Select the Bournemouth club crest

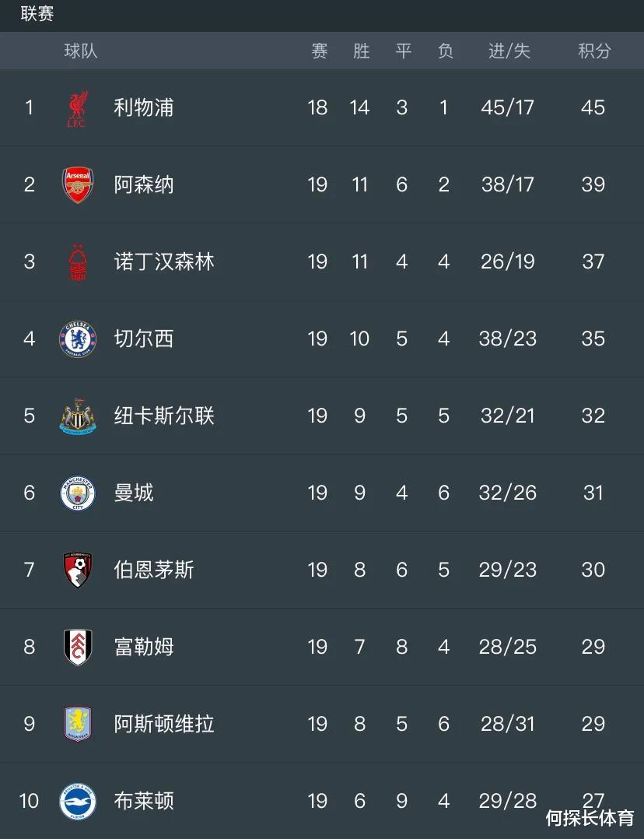78,570
